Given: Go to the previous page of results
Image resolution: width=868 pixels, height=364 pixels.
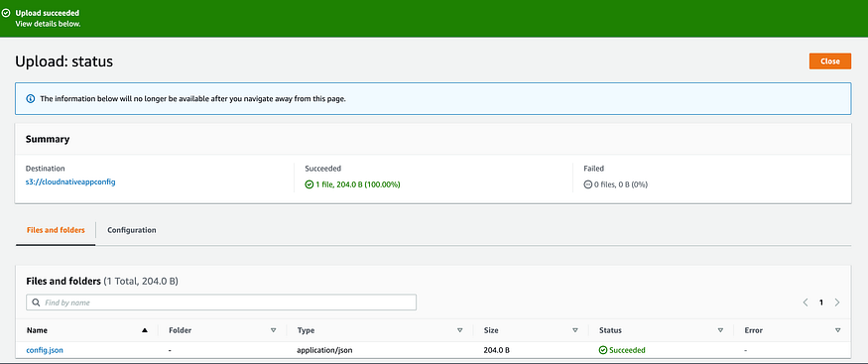Looking at the screenshot, I should coord(806,303).
